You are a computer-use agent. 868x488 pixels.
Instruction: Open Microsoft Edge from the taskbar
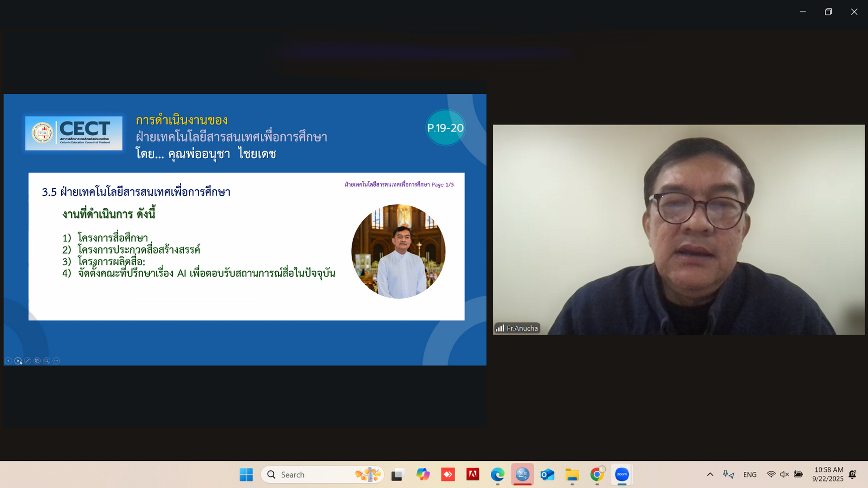(497, 474)
